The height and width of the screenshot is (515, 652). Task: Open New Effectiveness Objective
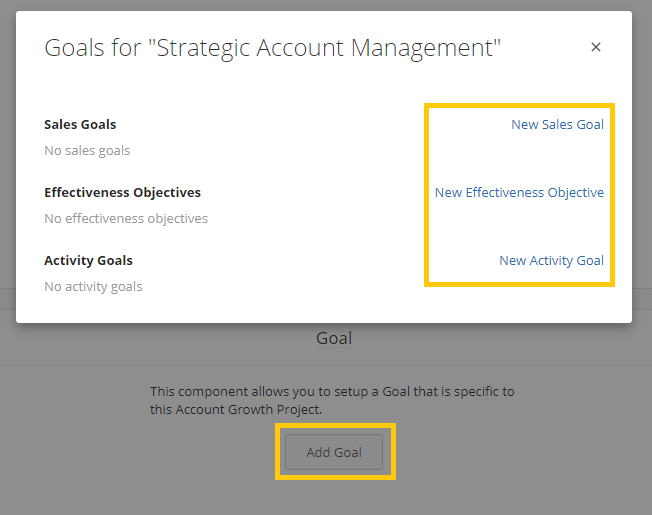(519, 193)
